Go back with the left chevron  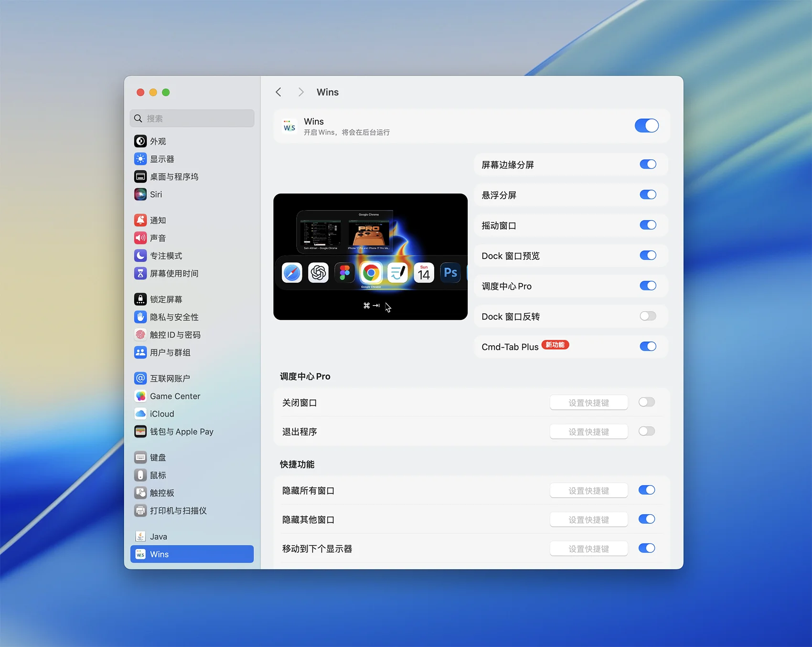coord(278,92)
